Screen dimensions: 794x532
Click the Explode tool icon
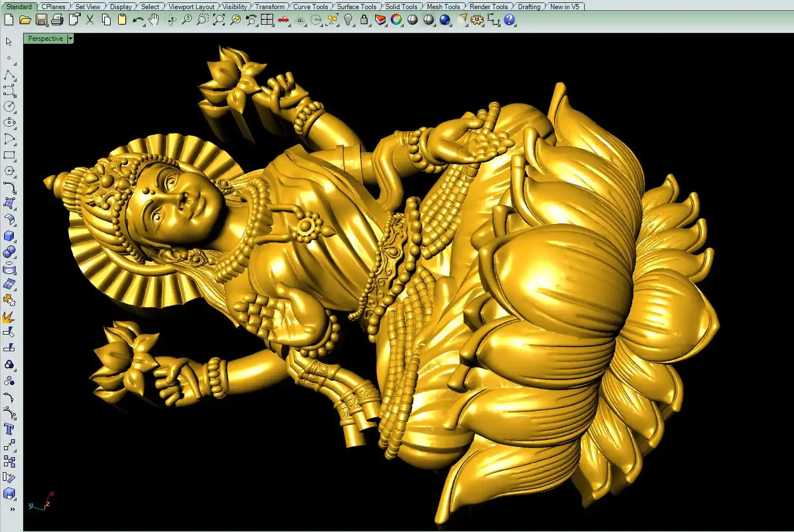pyautogui.click(x=9, y=317)
